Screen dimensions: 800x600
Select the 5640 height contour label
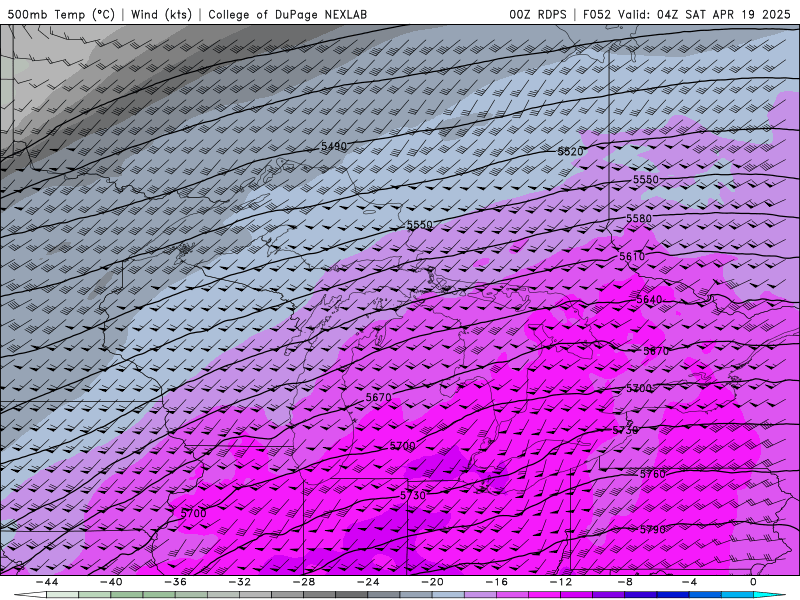pyautogui.click(x=649, y=299)
